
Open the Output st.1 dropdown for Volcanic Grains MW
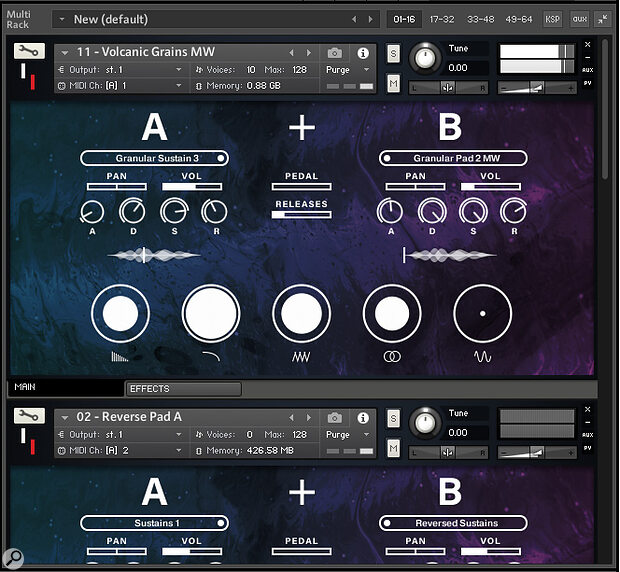point(179,70)
